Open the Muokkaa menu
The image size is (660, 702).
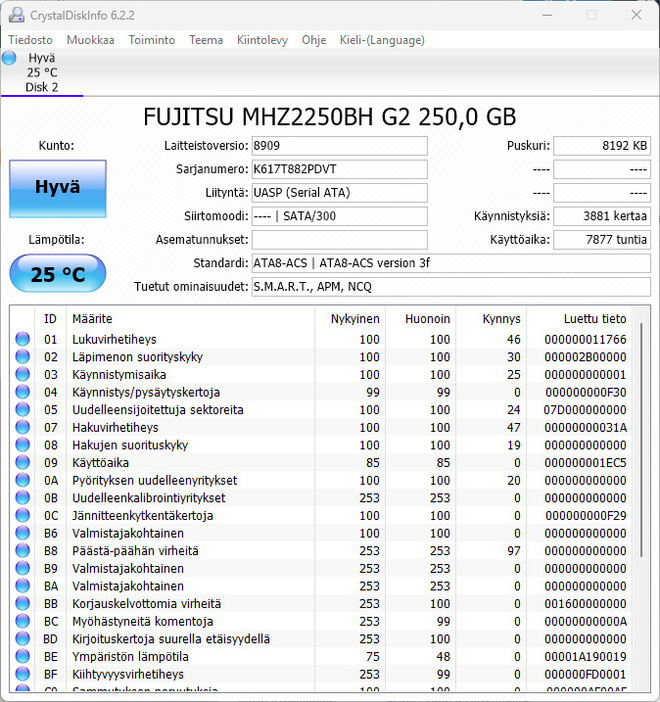90,40
